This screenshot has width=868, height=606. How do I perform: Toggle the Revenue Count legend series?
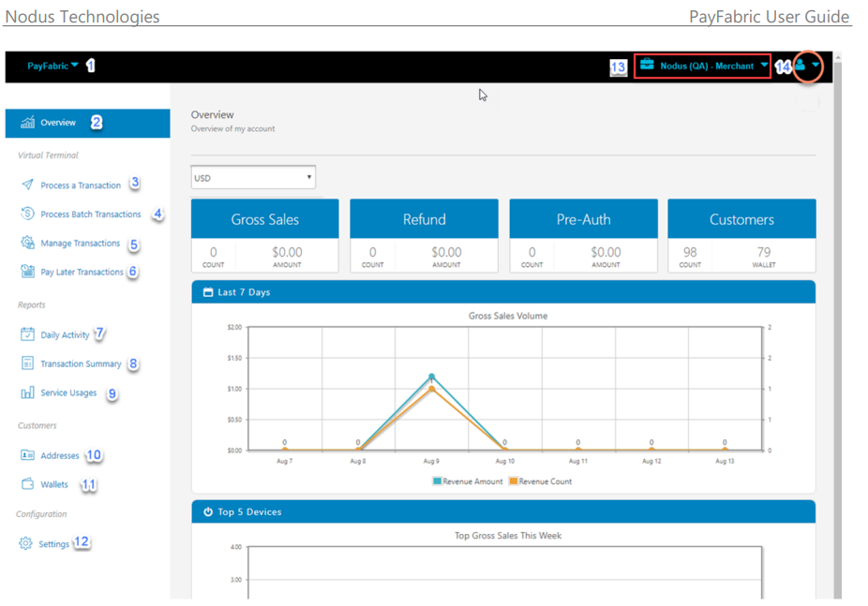[539, 481]
